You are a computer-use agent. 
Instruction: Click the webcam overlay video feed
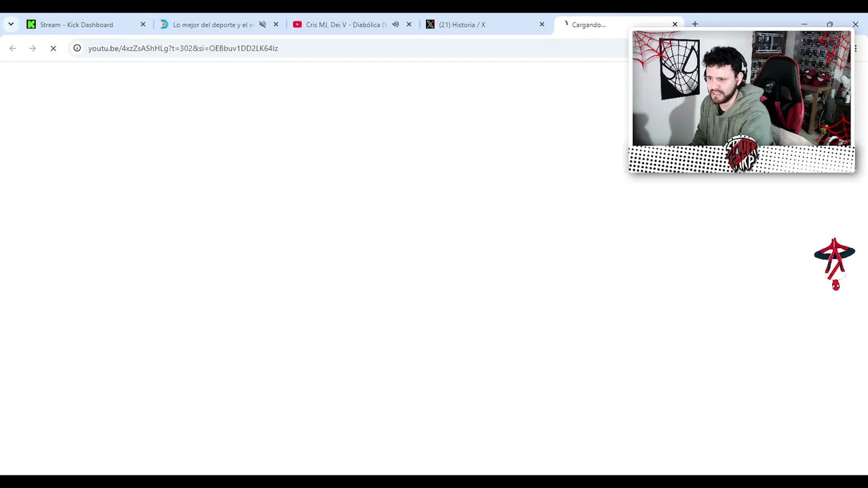click(741, 88)
